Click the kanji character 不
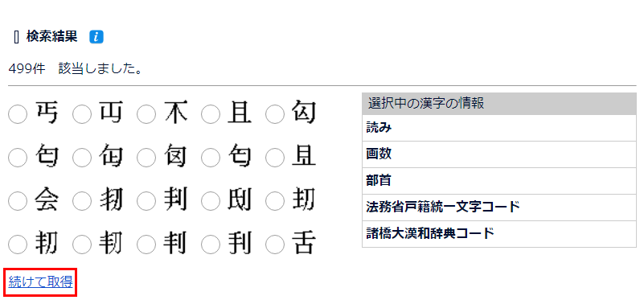The image size is (644, 300). [x=175, y=113]
